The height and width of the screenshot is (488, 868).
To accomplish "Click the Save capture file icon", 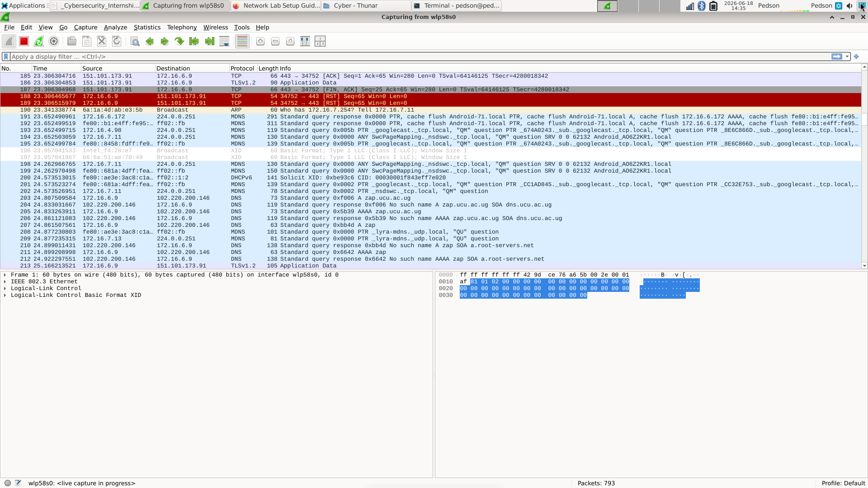I will pyautogui.click(x=87, y=42).
